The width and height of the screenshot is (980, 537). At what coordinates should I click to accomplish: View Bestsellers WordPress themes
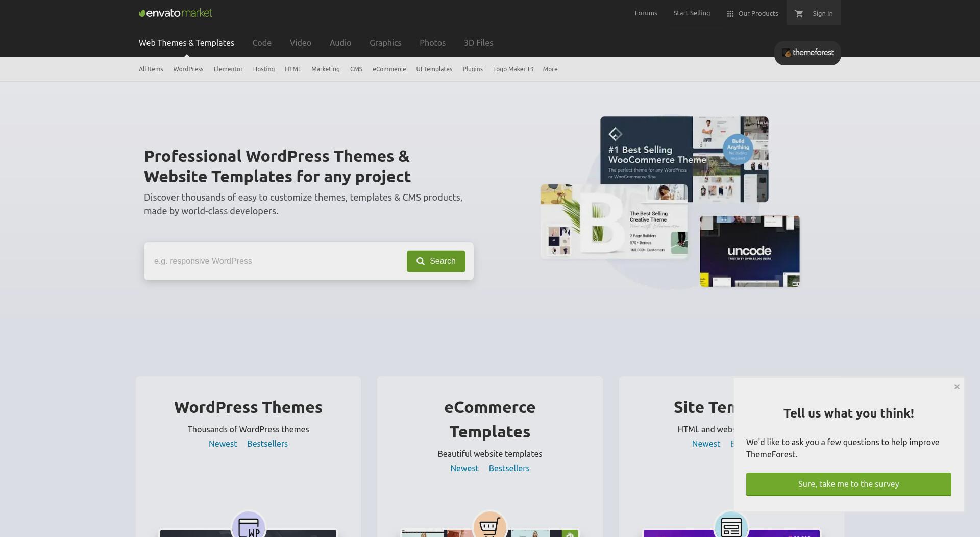coord(267,444)
